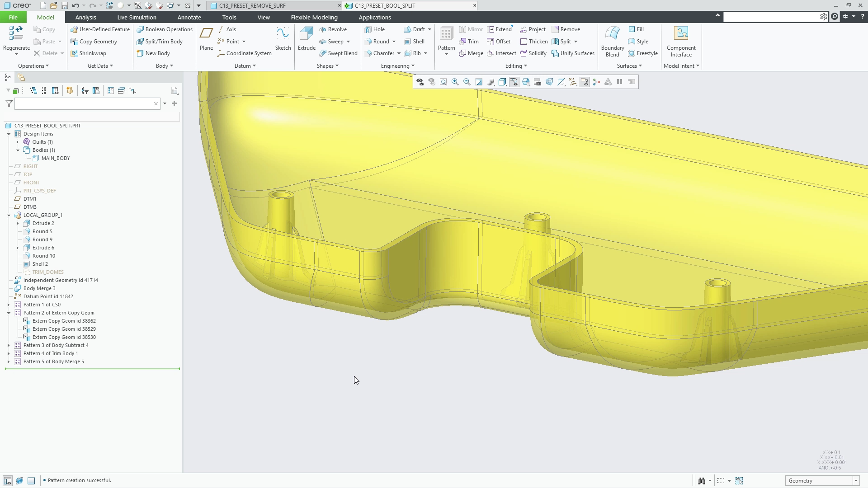Click Copy Geometry button
The width and height of the screenshot is (868, 488).
[x=94, y=42]
